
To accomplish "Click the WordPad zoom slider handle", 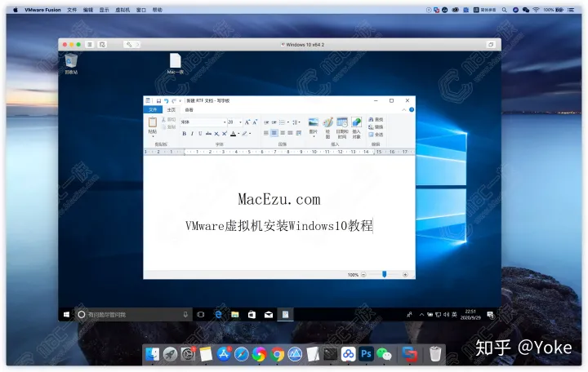I will (x=385, y=274).
